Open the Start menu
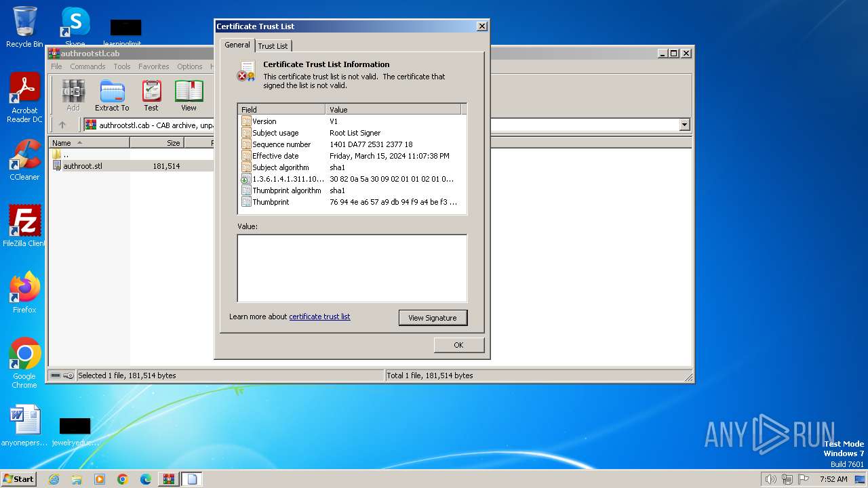868x488 pixels. [x=19, y=479]
